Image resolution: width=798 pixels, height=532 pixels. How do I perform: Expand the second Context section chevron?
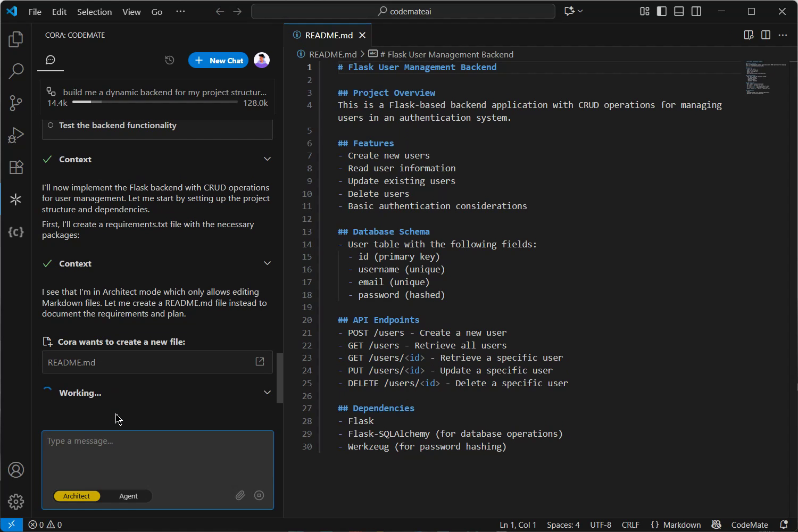267,263
